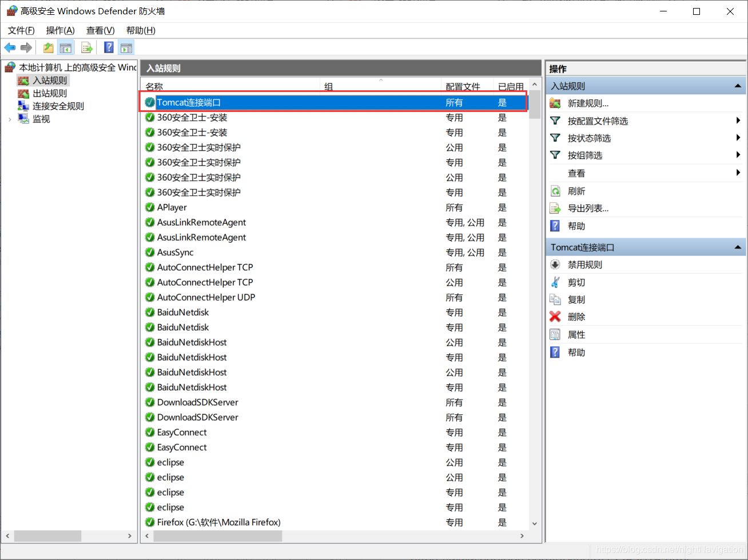Image resolution: width=748 pixels, height=560 pixels.
Task: Click the green check icon of APlayer rule
Action: [150, 207]
